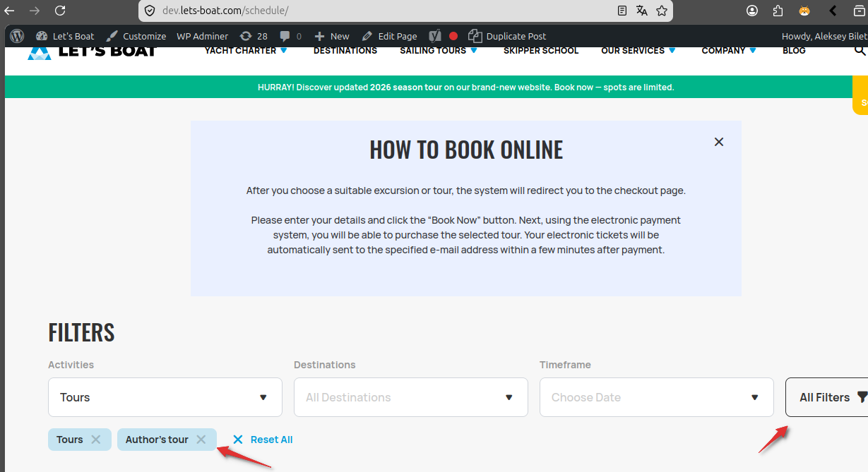Image resolution: width=868 pixels, height=472 pixels.
Task: Click the FILTERS heading
Action: [81, 332]
